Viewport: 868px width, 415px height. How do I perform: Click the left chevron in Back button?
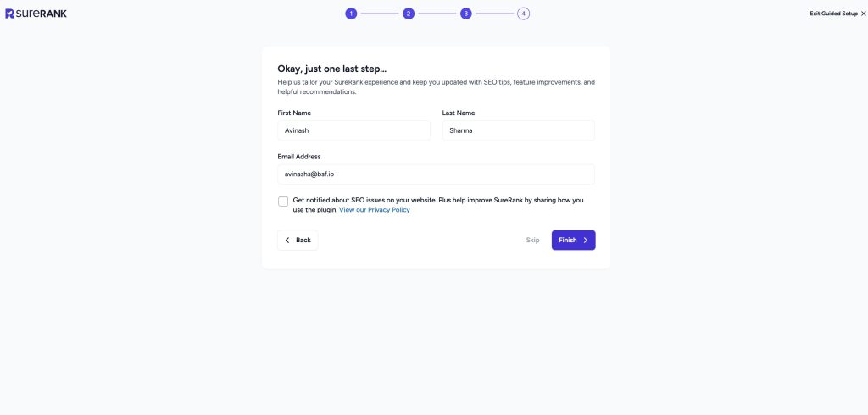[287, 241]
